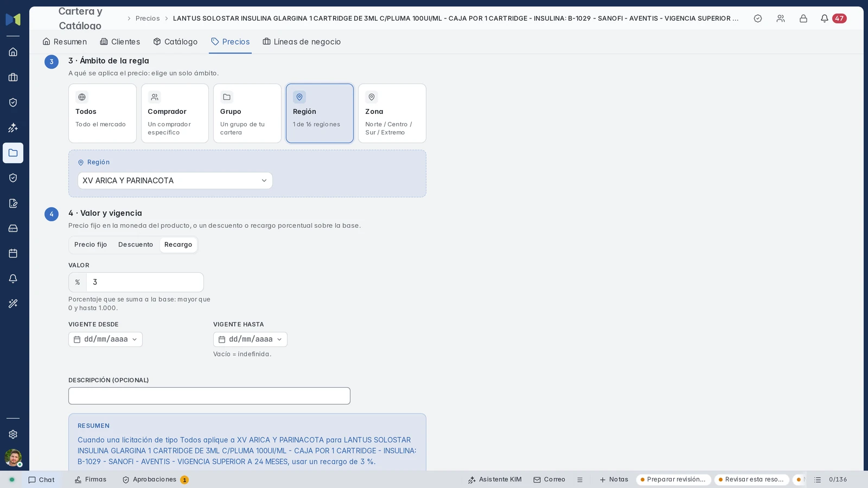
Task: Go to the Líneas de negocio tab
Action: click(302, 42)
